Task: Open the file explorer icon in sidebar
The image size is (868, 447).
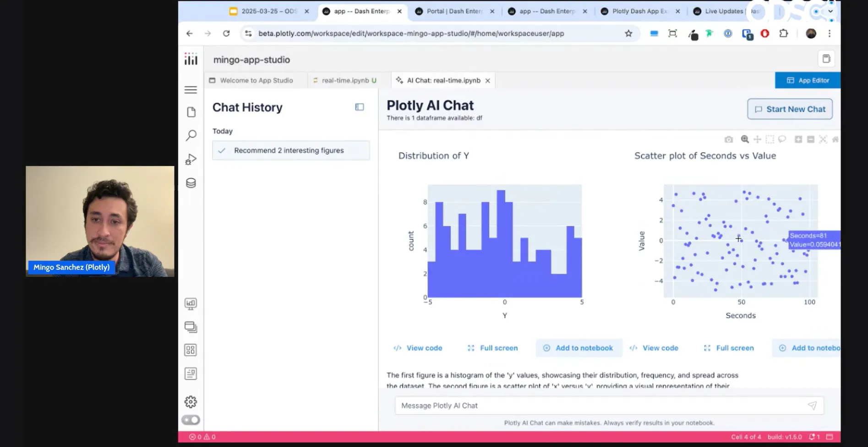Action: [191, 112]
